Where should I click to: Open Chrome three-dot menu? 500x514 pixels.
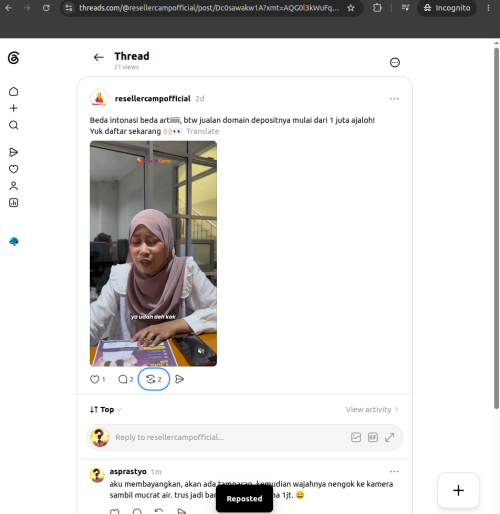point(488,8)
